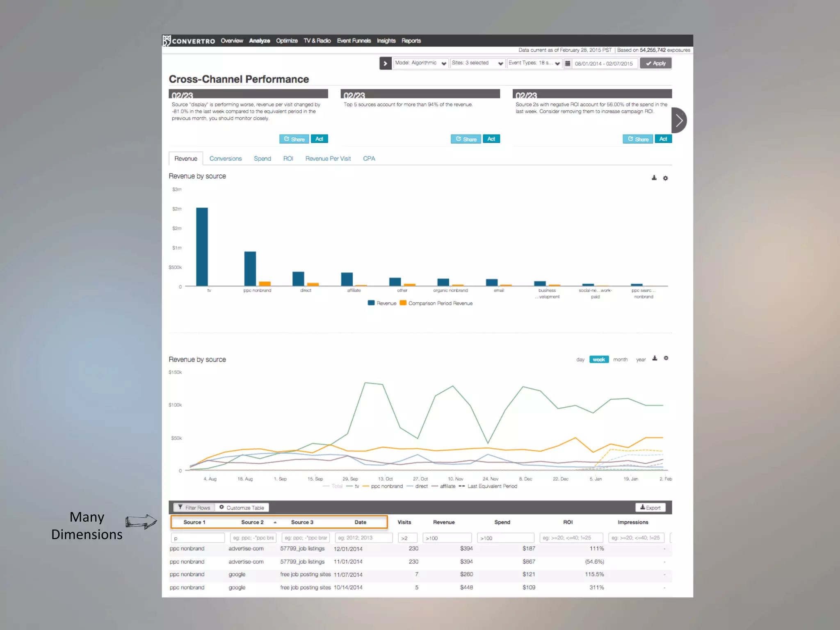Viewport: 840px width, 630px height.
Task: Switch to the Conversions tab
Action: 226,159
